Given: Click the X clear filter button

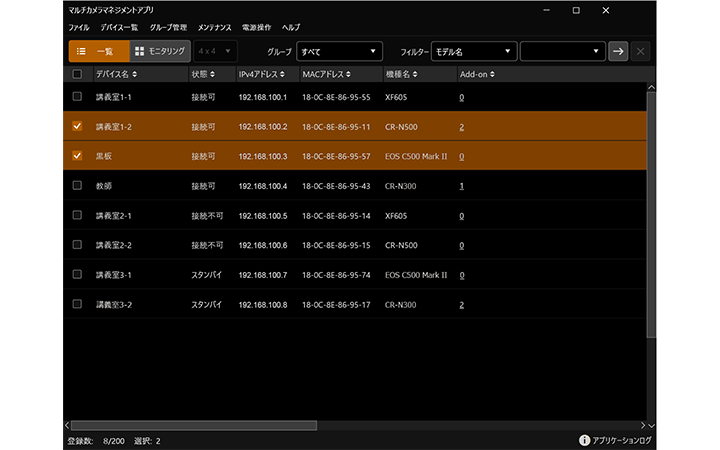Looking at the screenshot, I should [641, 51].
